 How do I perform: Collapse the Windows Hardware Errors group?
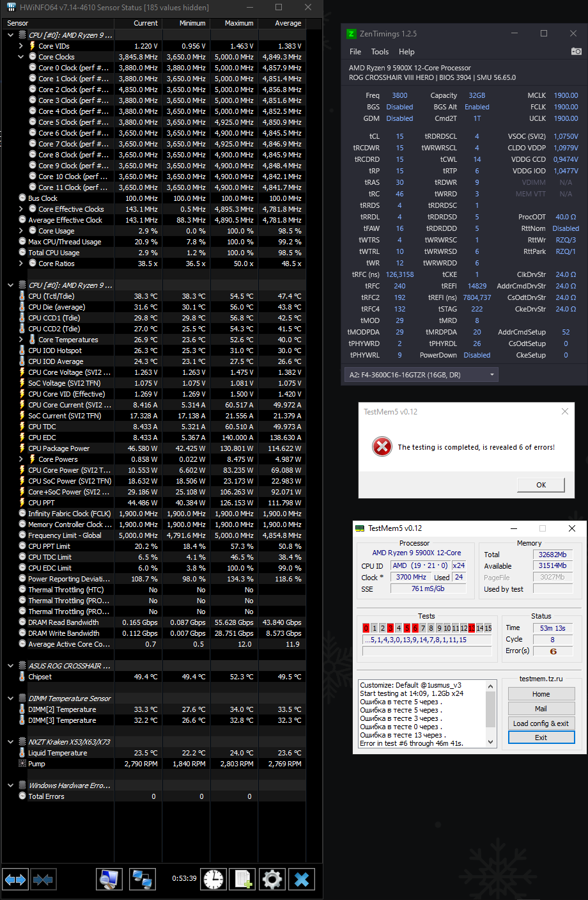(x=11, y=786)
